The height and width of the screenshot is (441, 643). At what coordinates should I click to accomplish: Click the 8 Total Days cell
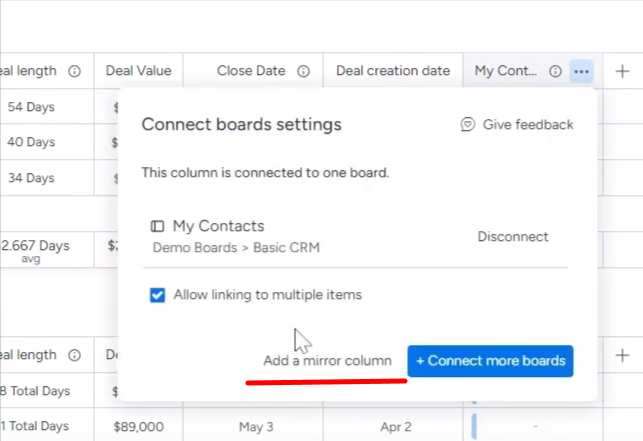pyautogui.click(x=35, y=391)
